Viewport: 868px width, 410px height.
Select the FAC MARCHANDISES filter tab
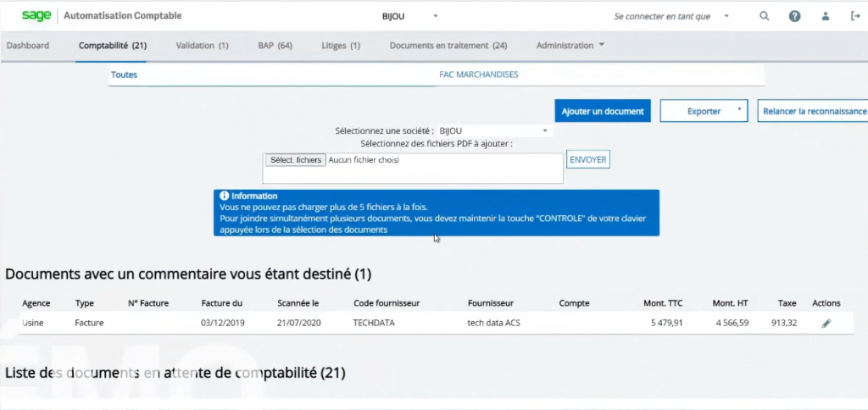point(478,75)
